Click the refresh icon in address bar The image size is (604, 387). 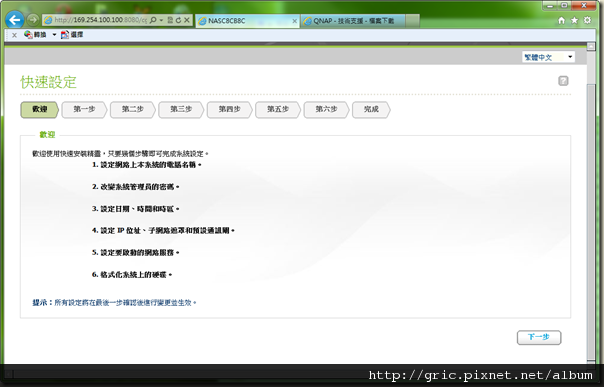(x=178, y=20)
